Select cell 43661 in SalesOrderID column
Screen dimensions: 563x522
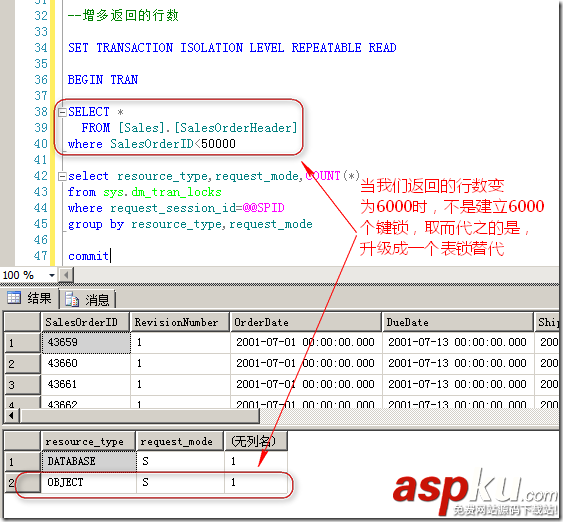[x=86, y=384]
